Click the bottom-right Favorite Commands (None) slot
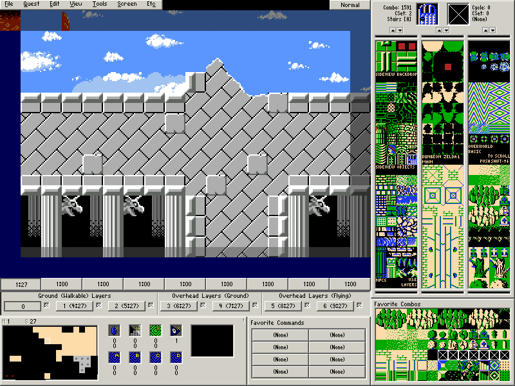 pos(337,371)
